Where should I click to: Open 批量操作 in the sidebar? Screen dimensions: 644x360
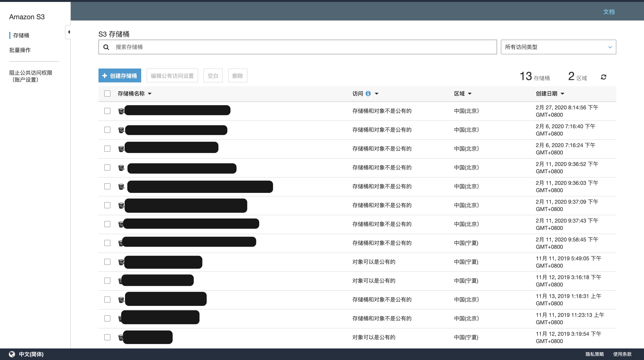[x=20, y=50]
